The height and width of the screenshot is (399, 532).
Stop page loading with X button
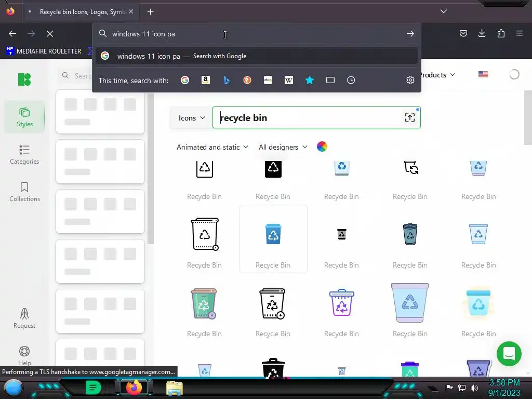pos(50,34)
